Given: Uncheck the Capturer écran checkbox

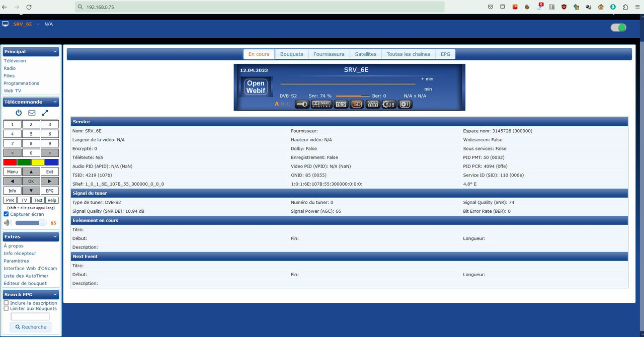Looking at the screenshot, I should point(7,214).
